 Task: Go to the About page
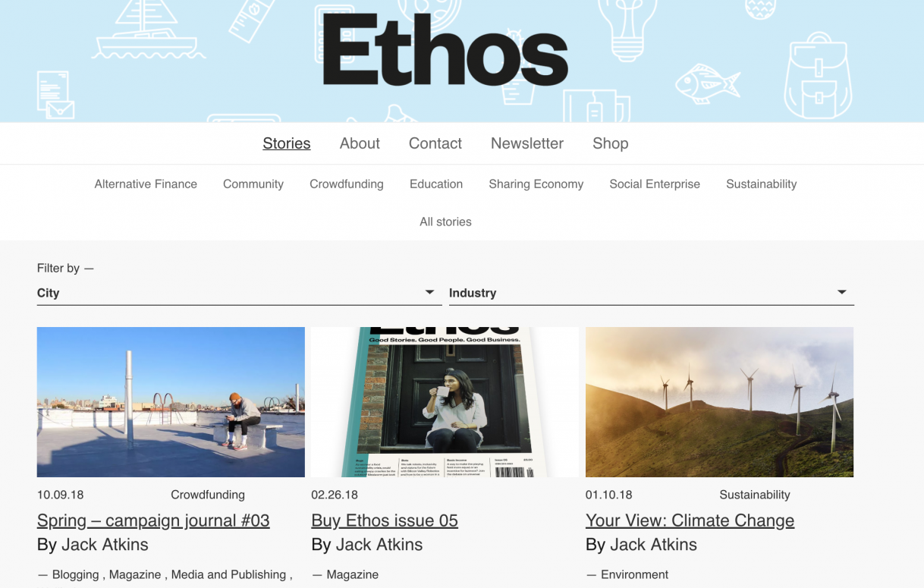(360, 143)
